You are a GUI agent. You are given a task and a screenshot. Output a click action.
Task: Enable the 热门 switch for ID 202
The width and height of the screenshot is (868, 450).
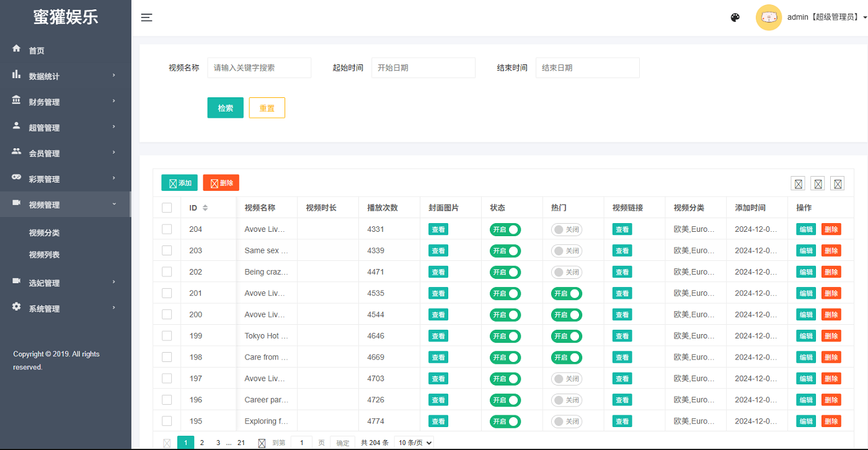coord(566,272)
